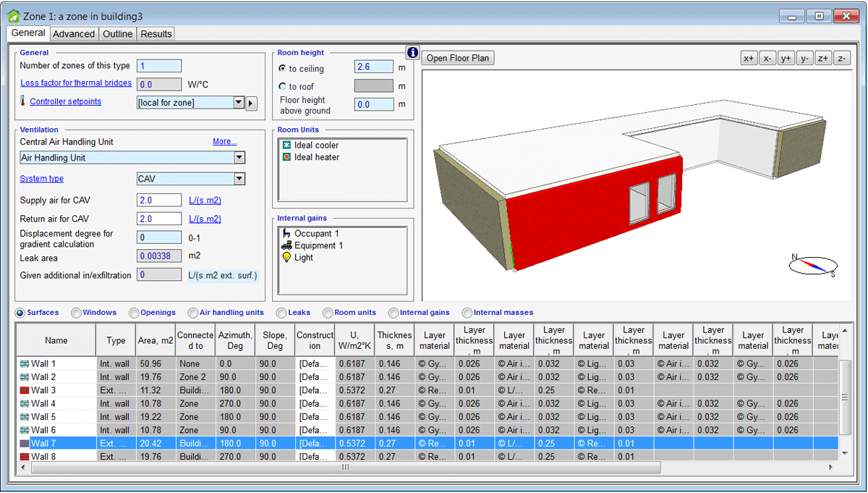The image size is (868, 493).
Task: Expand the System type CAV dropdown
Action: pos(239,179)
